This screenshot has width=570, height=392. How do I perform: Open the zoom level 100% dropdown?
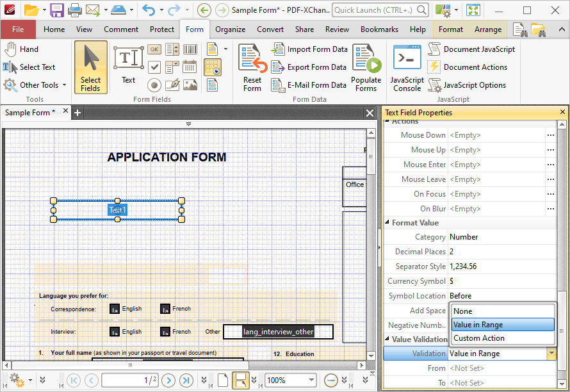[x=311, y=380]
